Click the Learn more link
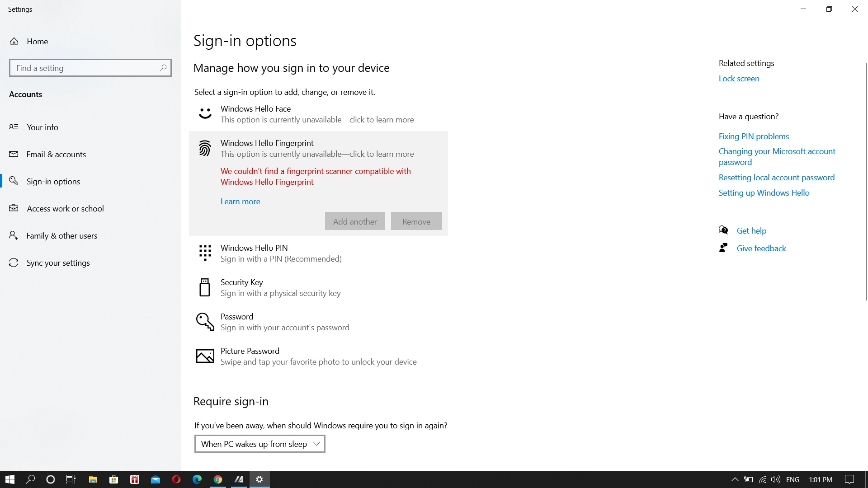The height and width of the screenshot is (488, 868). (x=240, y=201)
